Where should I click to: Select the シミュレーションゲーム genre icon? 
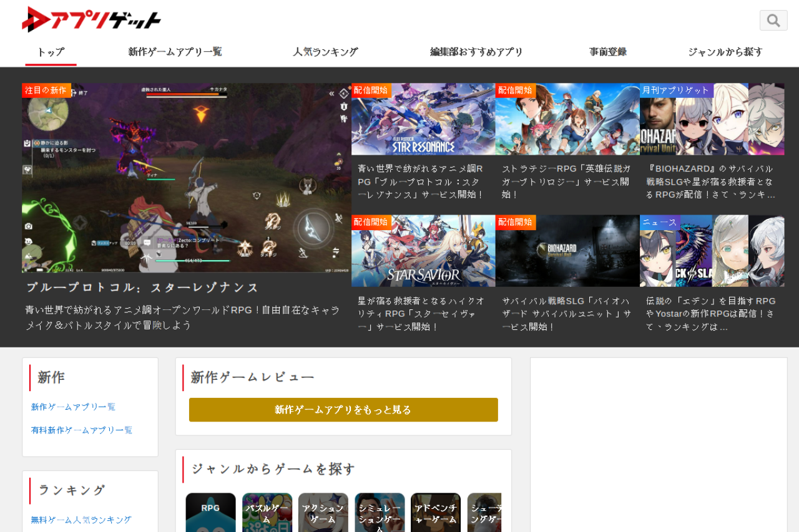pos(380,512)
